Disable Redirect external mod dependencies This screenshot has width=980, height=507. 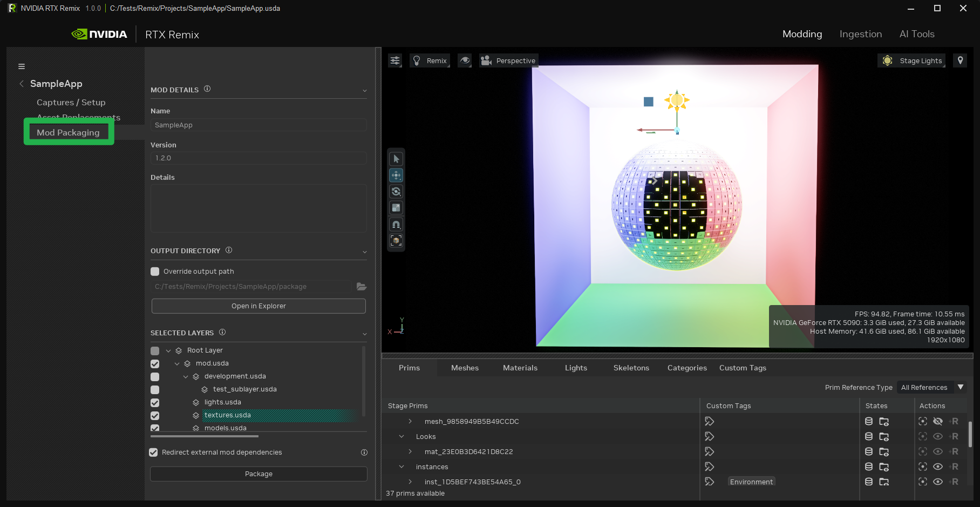[x=153, y=452]
